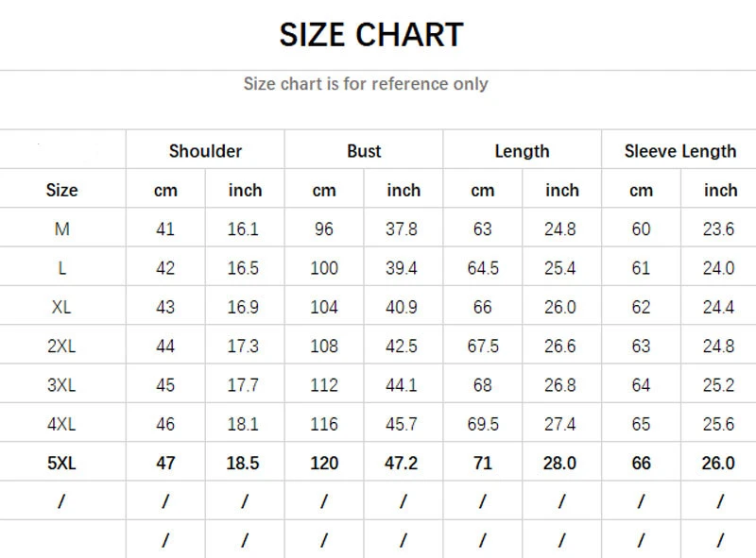Select the XL size row label
Screen dimensions: 756x558
[61, 307]
